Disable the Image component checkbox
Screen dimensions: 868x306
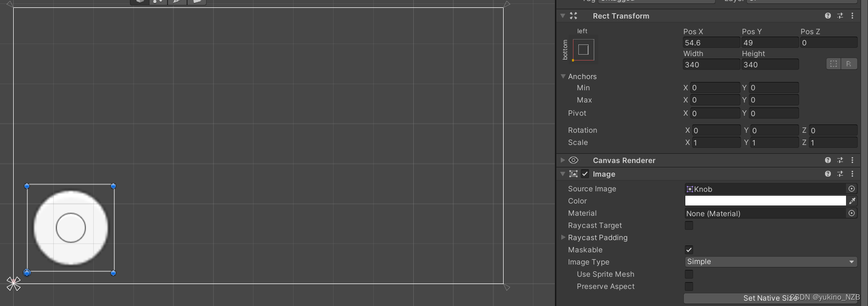(x=585, y=174)
